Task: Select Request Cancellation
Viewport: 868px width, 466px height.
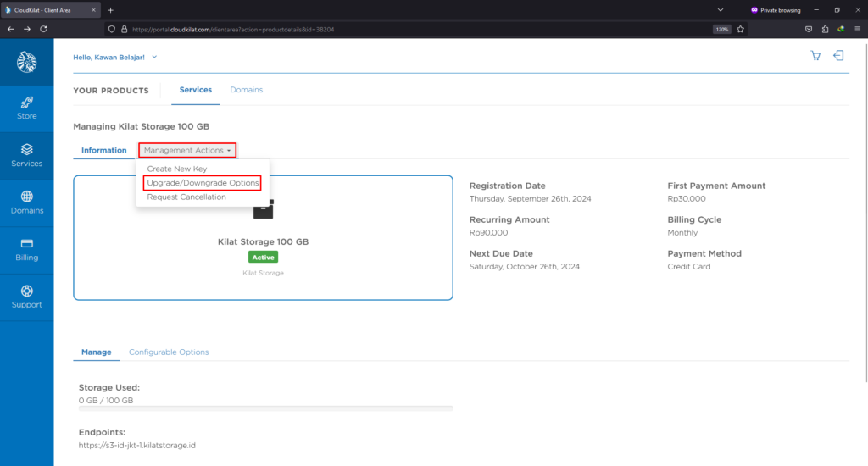Action: (186, 197)
